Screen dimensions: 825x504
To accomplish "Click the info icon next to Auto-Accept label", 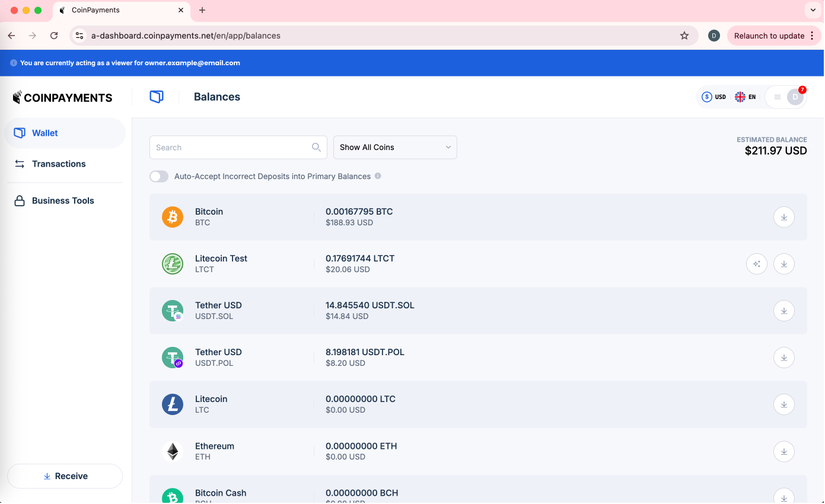I will [x=378, y=176].
